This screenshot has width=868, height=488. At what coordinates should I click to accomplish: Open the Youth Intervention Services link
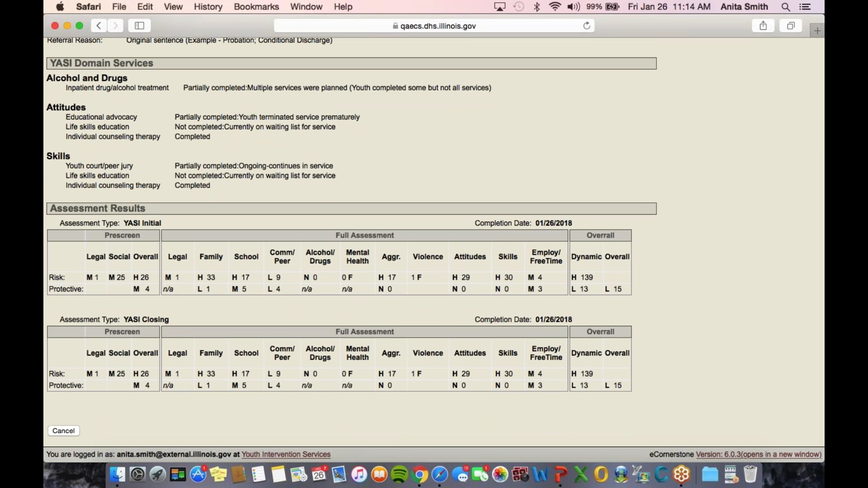coord(286,454)
